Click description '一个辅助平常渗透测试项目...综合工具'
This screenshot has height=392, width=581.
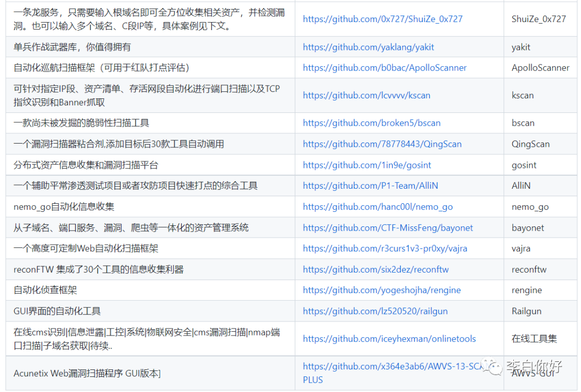tap(135, 186)
